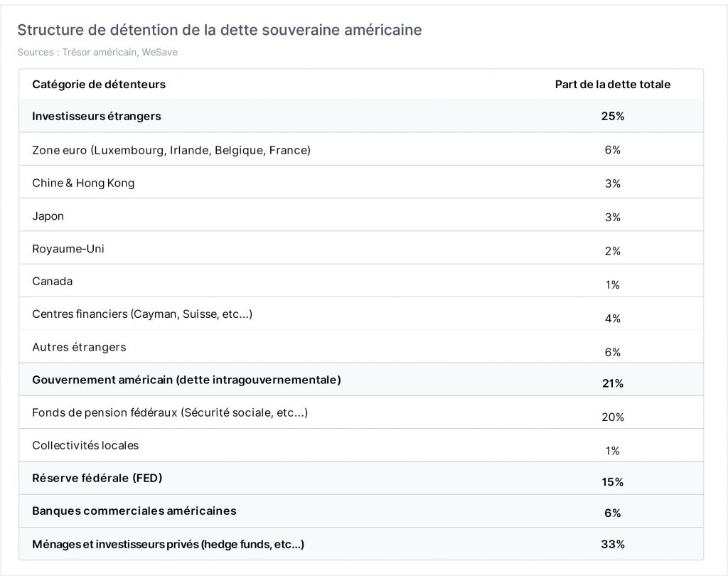
Task: Select the 'Réserve fédérale (FED)' row
Action: coord(360,478)
